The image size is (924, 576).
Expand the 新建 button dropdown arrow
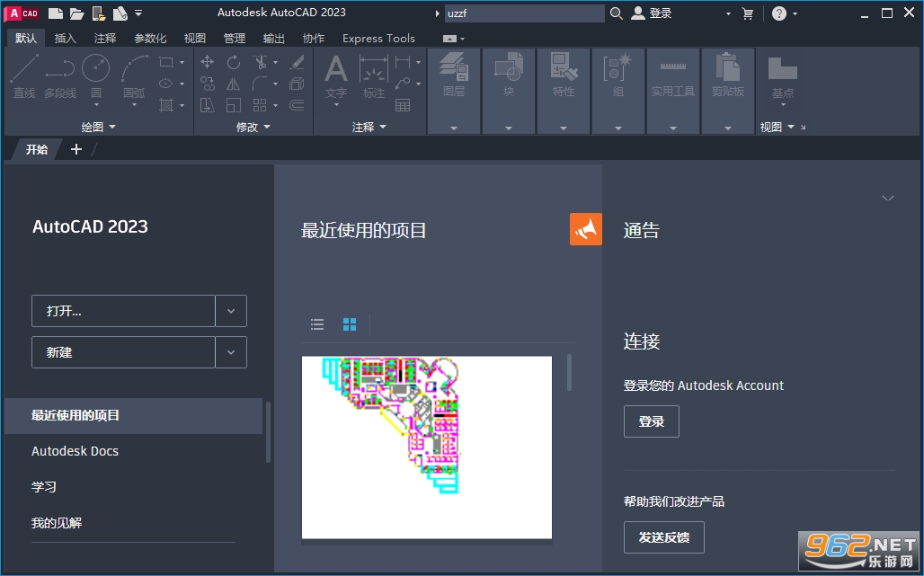coord(231,352)
